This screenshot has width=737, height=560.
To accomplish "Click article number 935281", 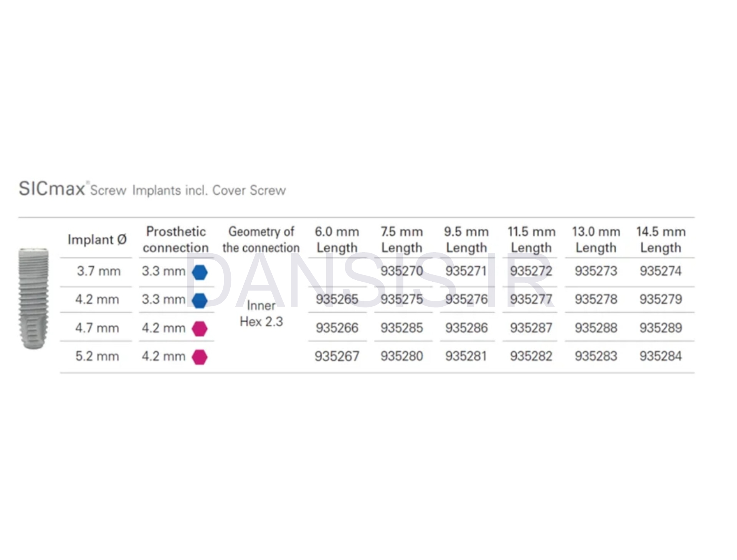I will (466, 356).
